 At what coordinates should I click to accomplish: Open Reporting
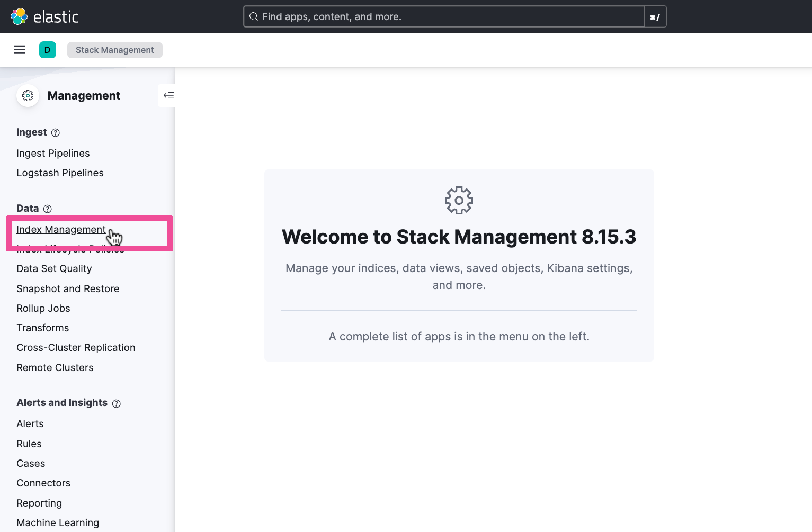click(39, 503)
